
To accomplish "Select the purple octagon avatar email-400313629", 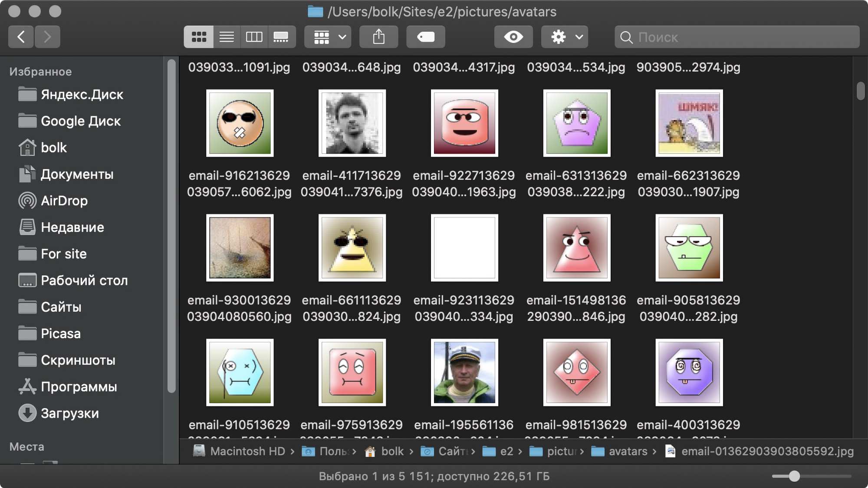I will tap(689, 373).
